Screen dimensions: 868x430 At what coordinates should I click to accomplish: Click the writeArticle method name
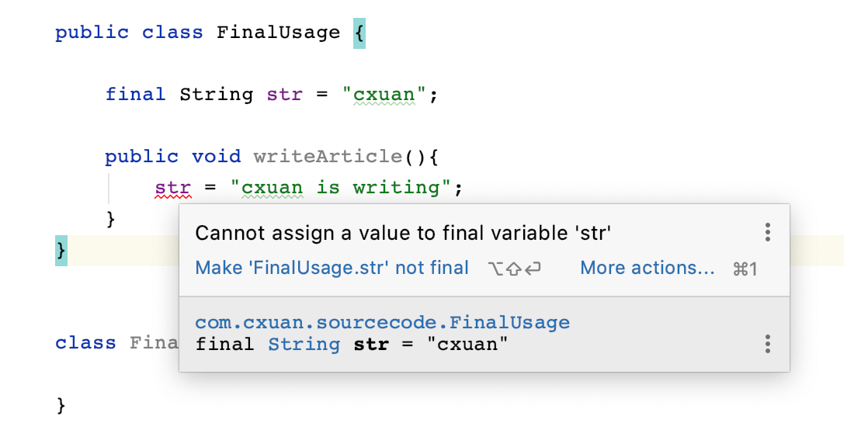coord(328,157)
